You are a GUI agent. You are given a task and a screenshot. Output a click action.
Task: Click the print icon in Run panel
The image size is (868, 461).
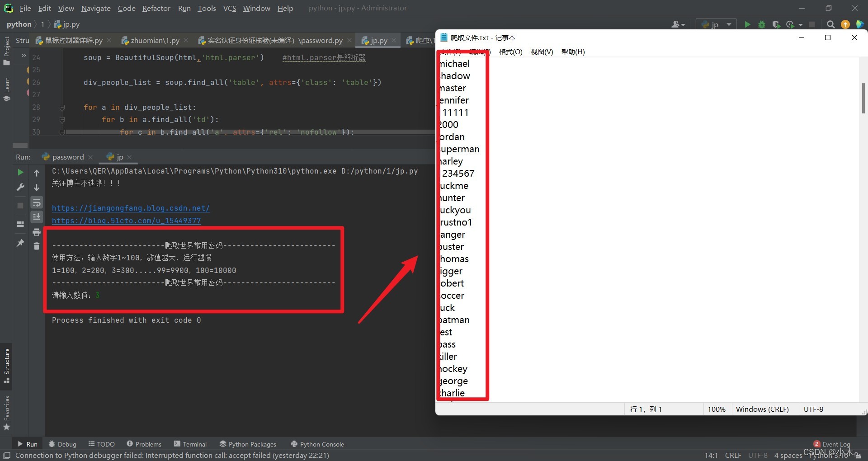coord(37,232)
